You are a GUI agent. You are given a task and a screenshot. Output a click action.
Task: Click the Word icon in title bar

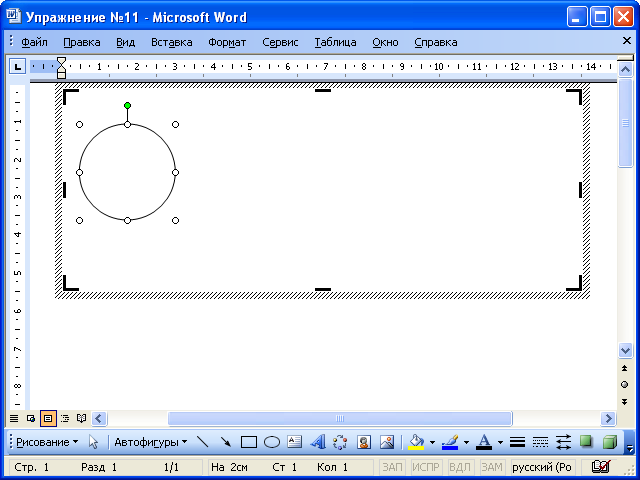pos(13,16)
